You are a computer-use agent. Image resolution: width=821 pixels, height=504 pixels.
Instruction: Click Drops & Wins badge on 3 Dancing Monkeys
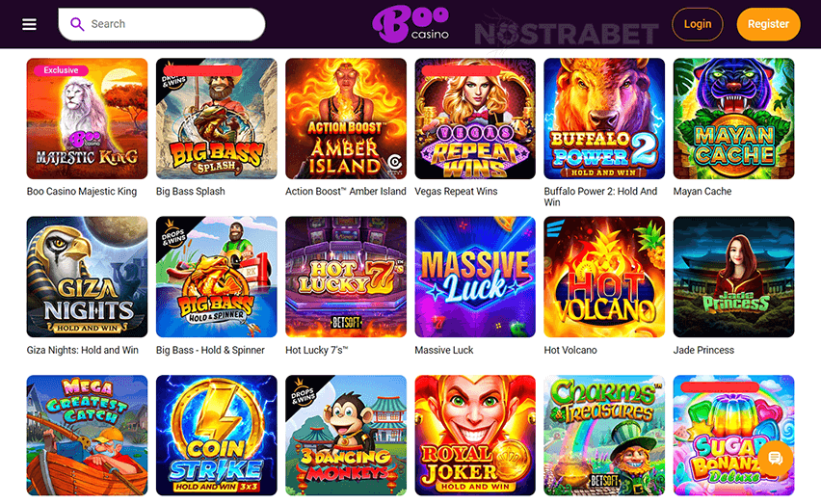303,392
